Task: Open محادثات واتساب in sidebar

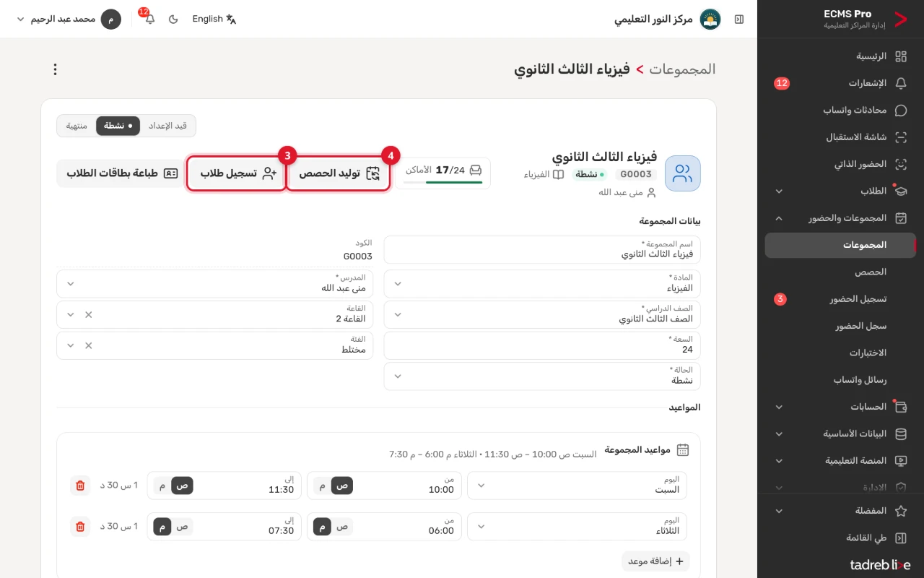Action: click(840, 111)
